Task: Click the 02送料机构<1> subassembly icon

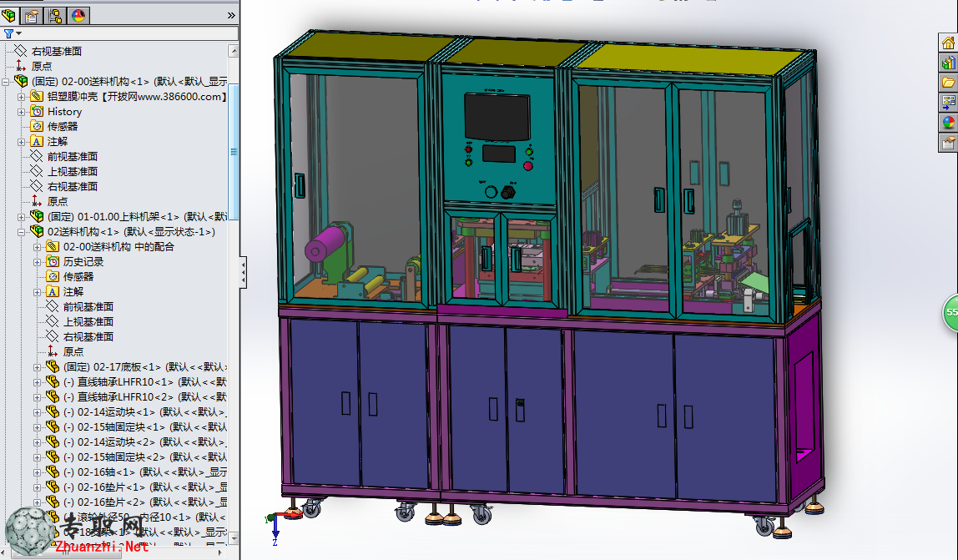Action: (x=37, y=231)
